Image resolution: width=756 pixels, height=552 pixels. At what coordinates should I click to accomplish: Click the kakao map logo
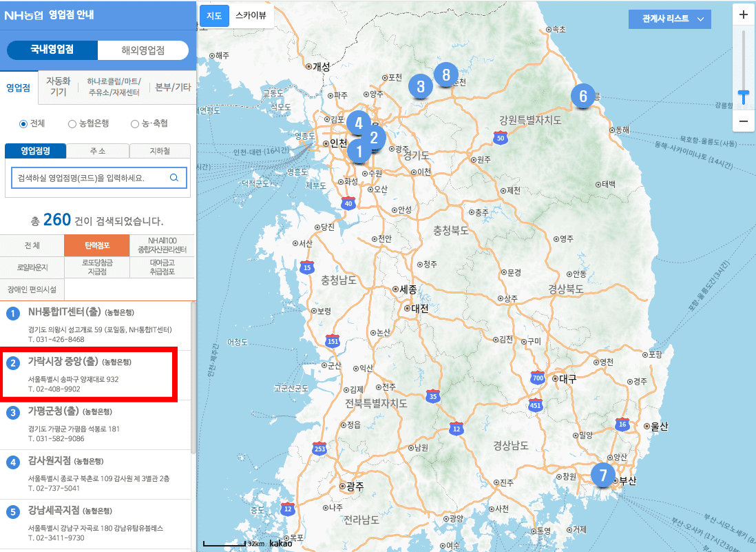pyautogui.click(x=281, y=543)
